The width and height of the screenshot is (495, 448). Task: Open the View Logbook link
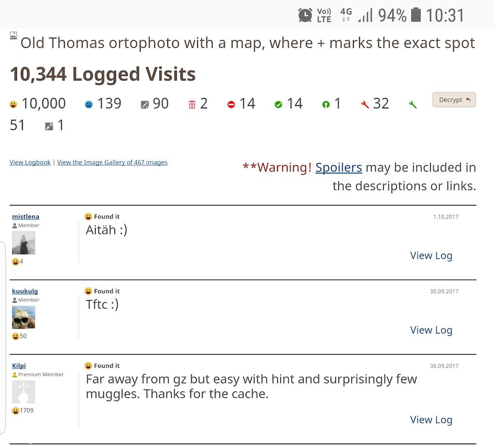click(x=30, y=162)
